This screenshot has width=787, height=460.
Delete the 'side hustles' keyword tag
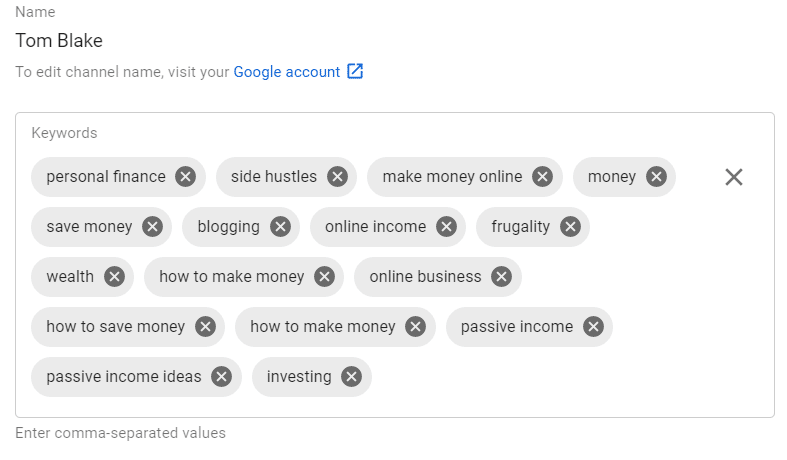click(337, 177)
